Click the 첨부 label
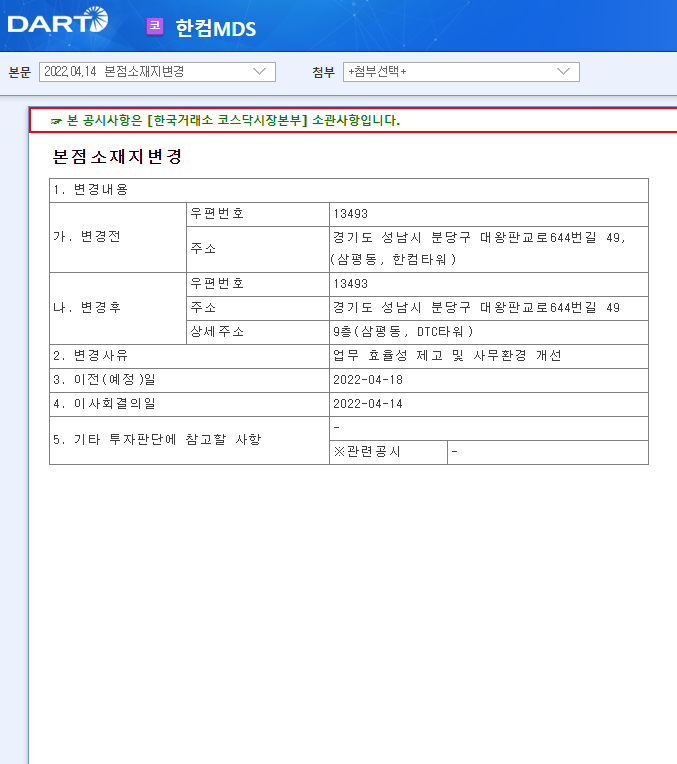This screenshot has height=764, width=677. 324,73
